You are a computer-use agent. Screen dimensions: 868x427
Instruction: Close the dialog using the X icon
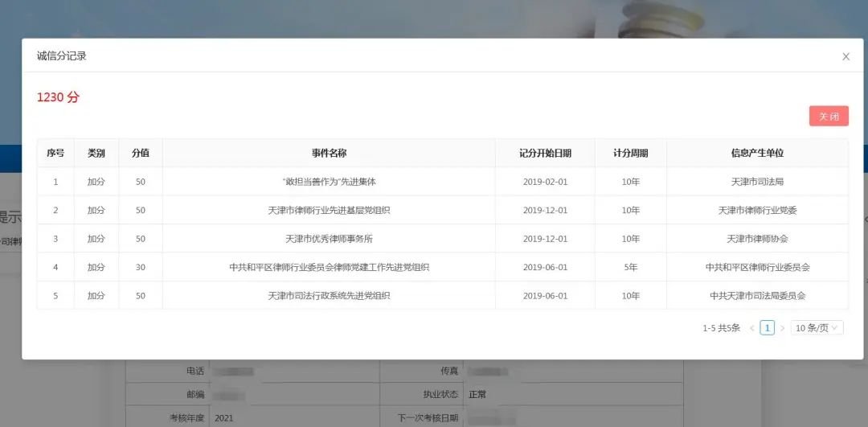[x=845, y=56]
